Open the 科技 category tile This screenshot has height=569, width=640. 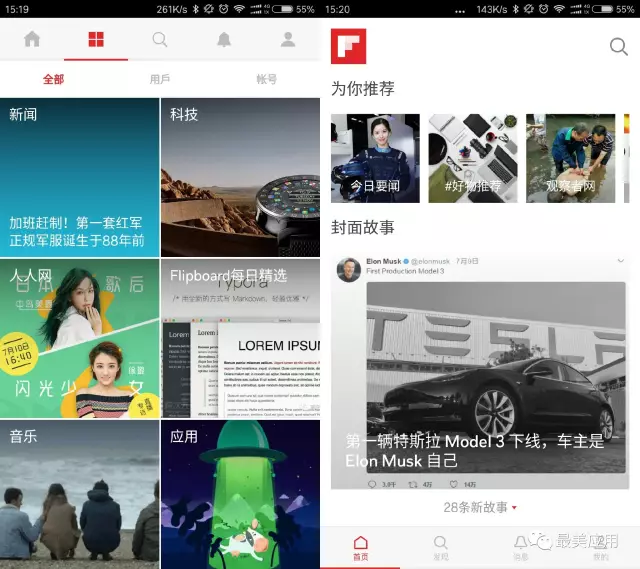pos(240,178)
